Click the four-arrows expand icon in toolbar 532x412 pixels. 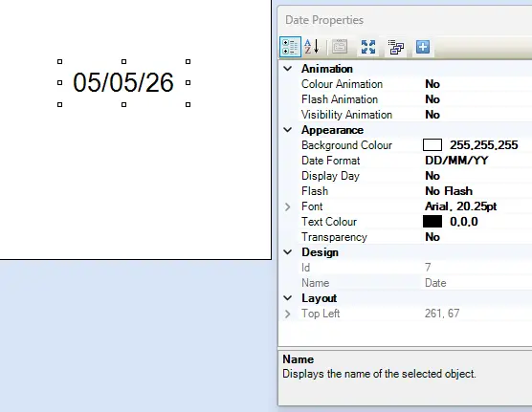point(368,47)
